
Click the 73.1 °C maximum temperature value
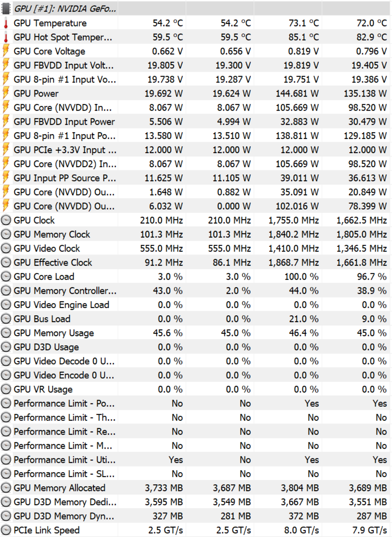[x=304, y=23]
